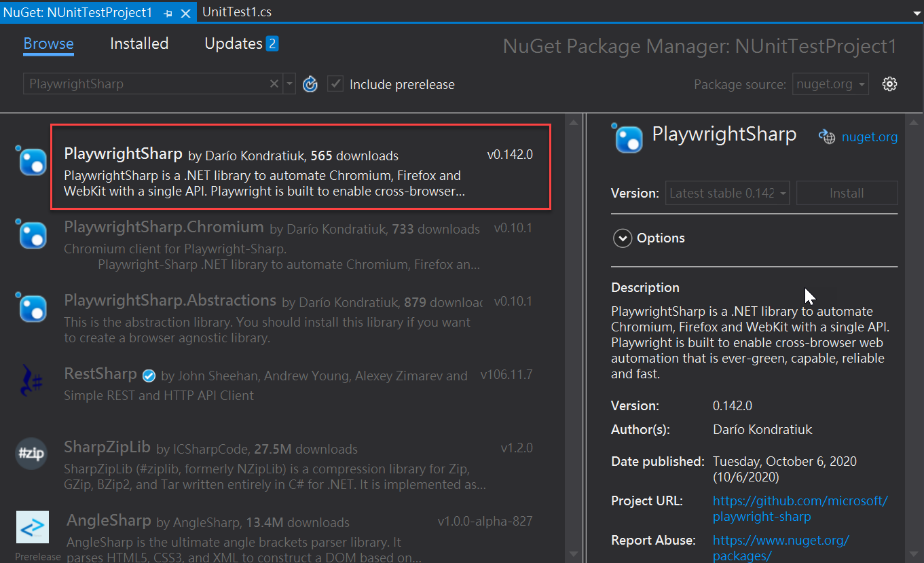Close the NuGet: NUnitTestProject1 tab
924x563 pixels.
tap(185, 13)
